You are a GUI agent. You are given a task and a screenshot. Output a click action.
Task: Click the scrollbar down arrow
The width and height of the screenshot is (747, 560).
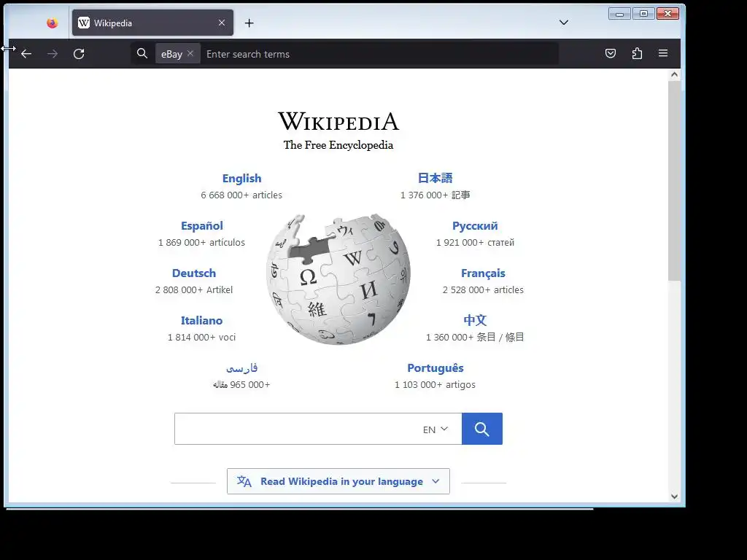pyautogui.click(x=674, y=497)
